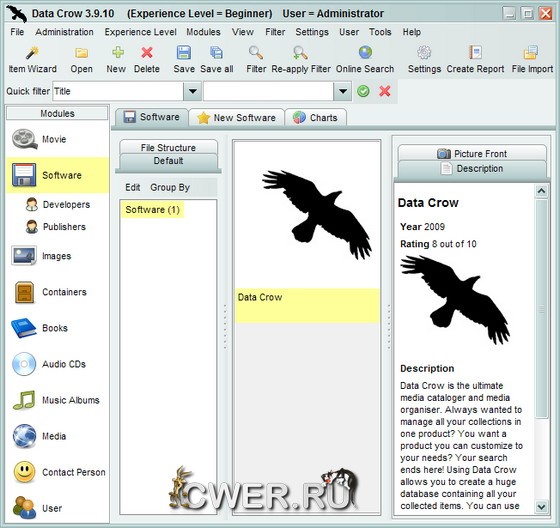
Task: Select the Containers module
Action: 57,292
